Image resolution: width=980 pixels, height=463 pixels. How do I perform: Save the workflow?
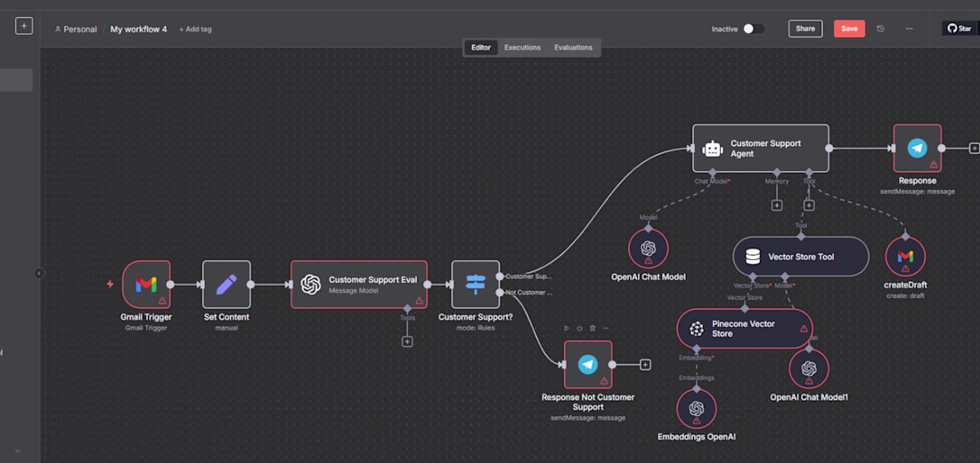(849, 28)
